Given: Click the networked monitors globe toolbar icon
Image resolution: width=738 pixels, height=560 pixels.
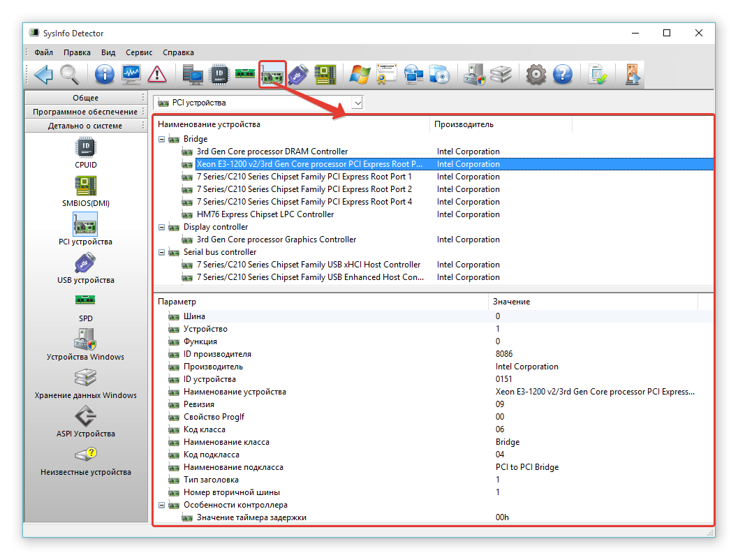Looking at the screenshot, I should [413, 74].
